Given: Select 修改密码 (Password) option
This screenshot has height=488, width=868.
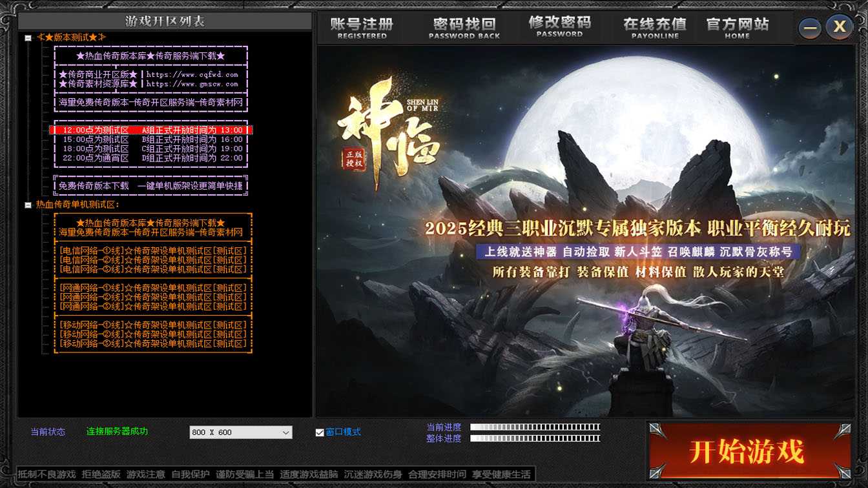Looking at the screenshot, I should pyautogui.click(x=559, y=26).
